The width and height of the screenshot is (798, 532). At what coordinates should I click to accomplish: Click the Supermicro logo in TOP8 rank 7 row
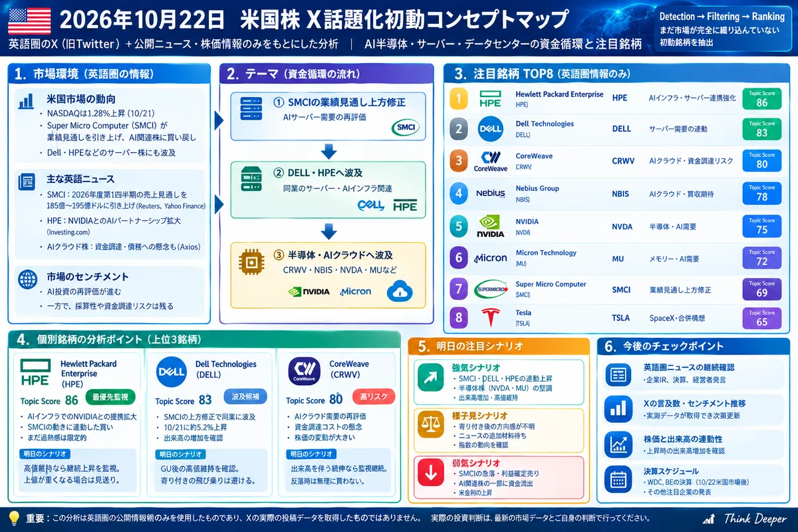tap(490, 289)
